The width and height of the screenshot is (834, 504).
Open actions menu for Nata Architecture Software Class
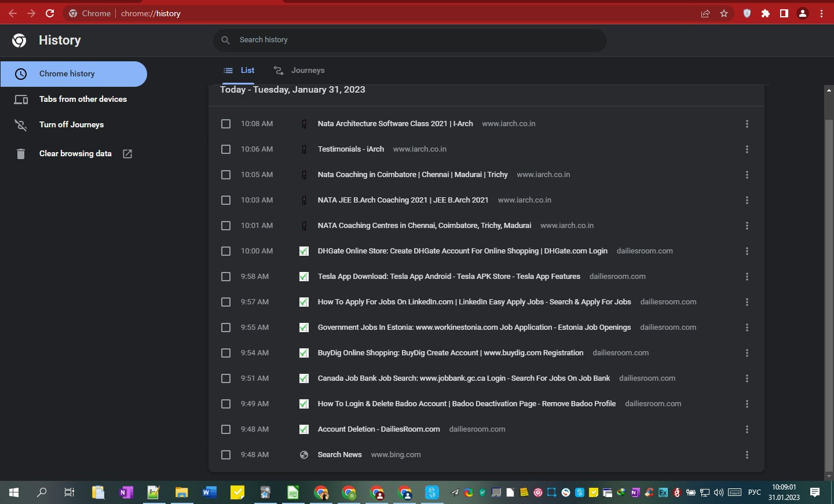[747, 124]
